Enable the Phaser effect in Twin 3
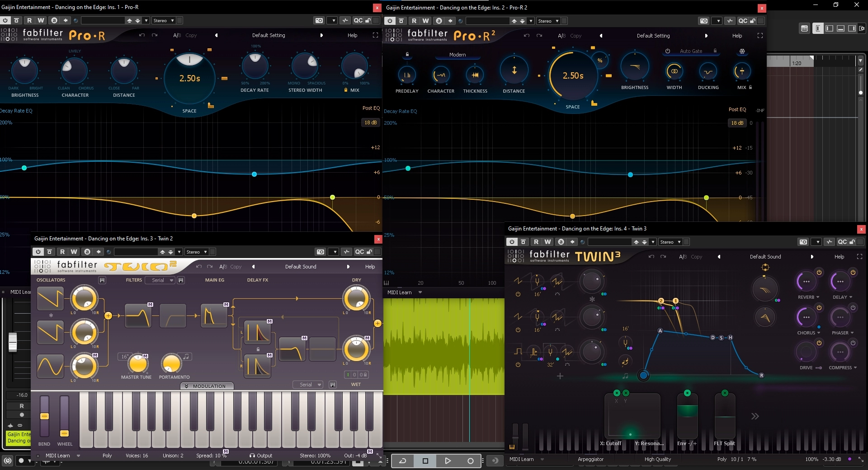Screen dimensions: 868x470 (x=853, y=308)
